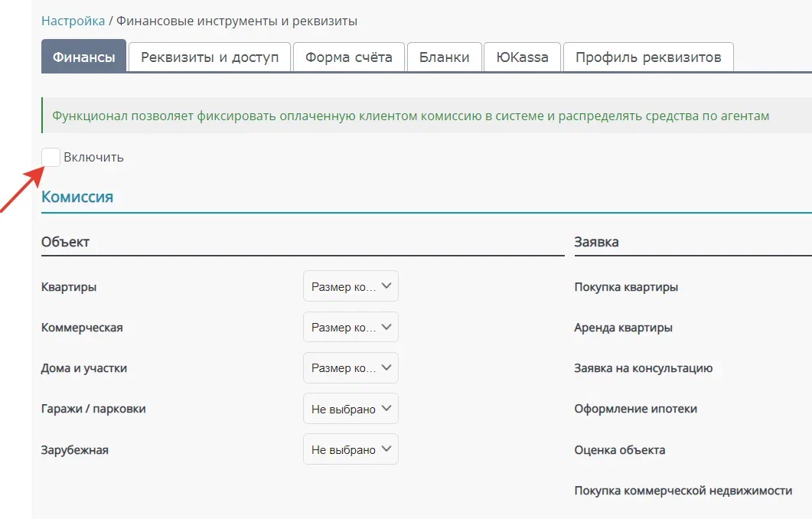
Task: Select the Заявка на консультацию row
Action: [643, 368]
